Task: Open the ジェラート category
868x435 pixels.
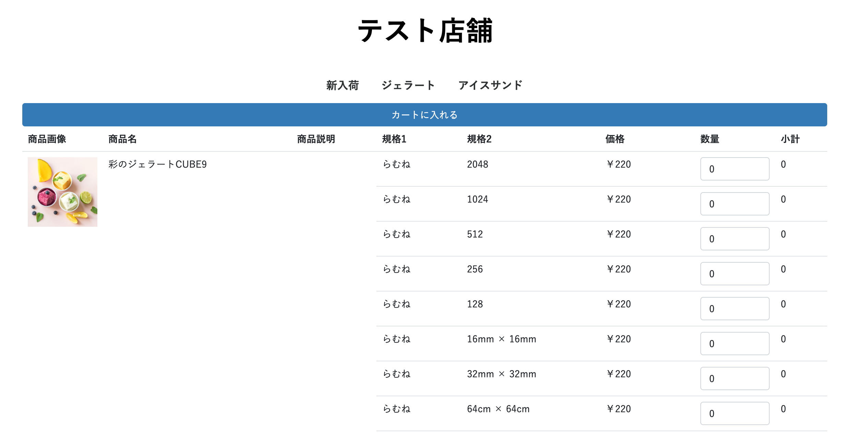Action: 408,85
